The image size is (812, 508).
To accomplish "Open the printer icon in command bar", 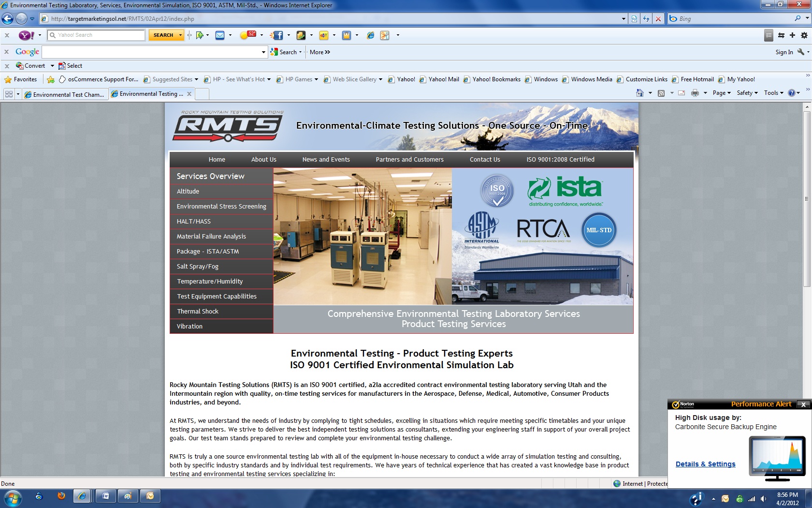I will click(695, 93).
